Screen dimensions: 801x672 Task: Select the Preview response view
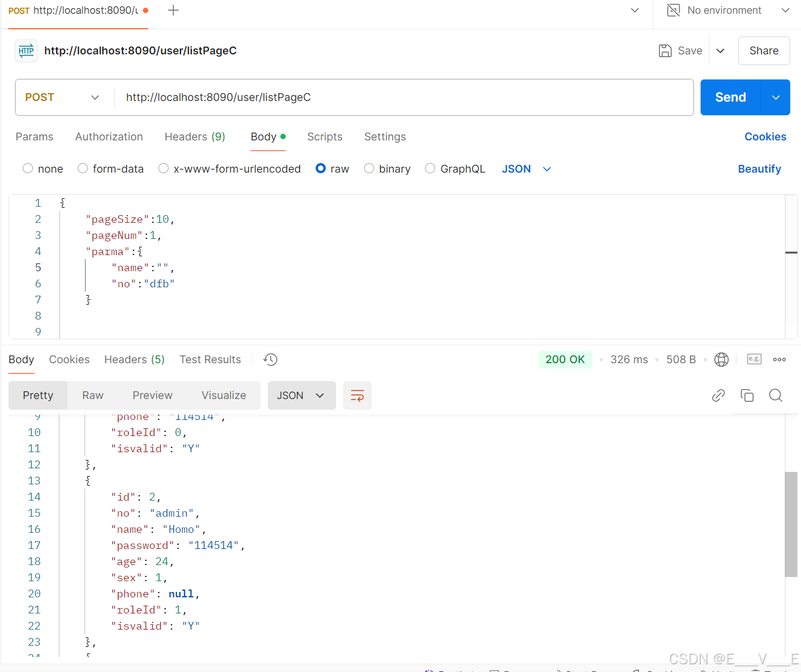pyautogui.click(x=152, y=395)
